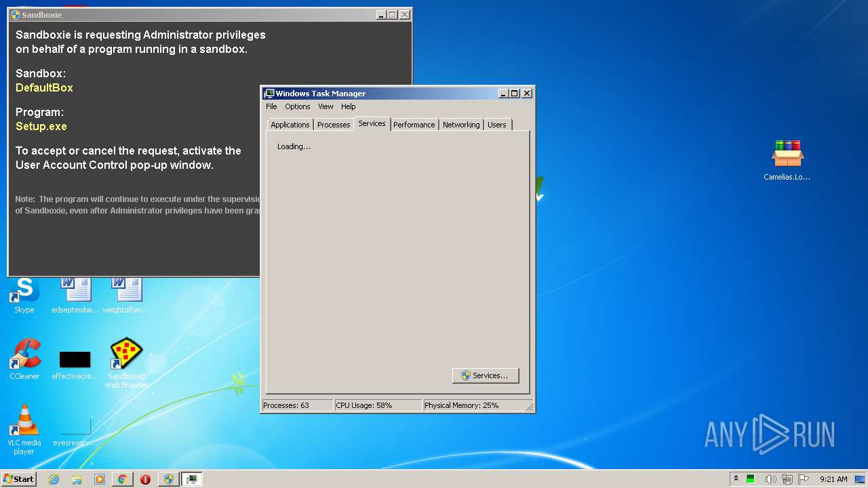Image resolution: width=868 pixels, height=488 pixels.
Task: Activate the Task Manager taskbar item
Action: pyautogui.click(x=192, y=479)
